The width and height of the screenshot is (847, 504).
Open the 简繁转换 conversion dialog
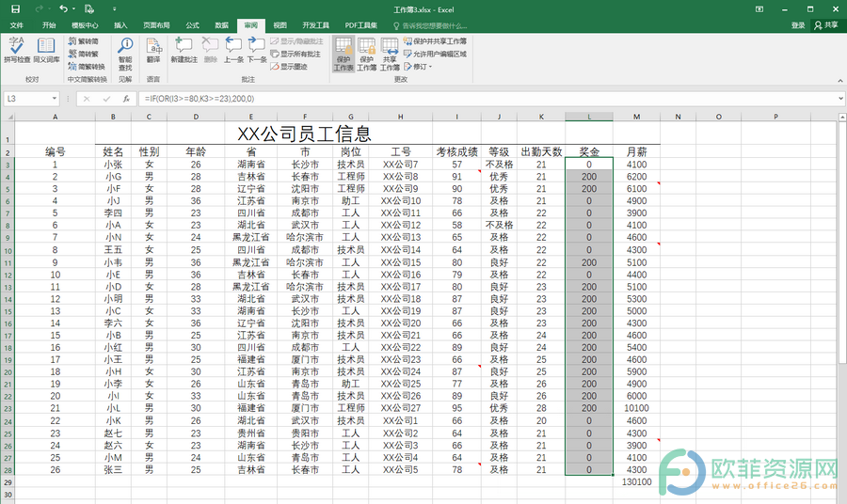87,67
